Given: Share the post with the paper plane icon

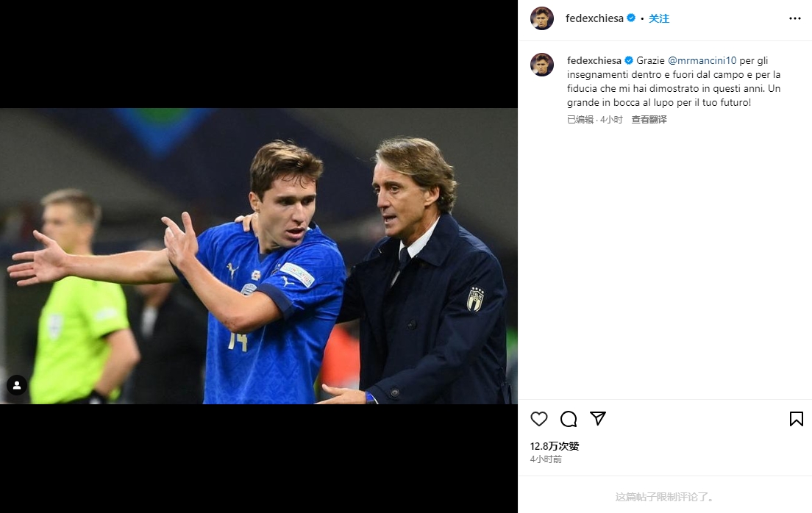Looking at the screenshot, I should (x=598, y=418).
